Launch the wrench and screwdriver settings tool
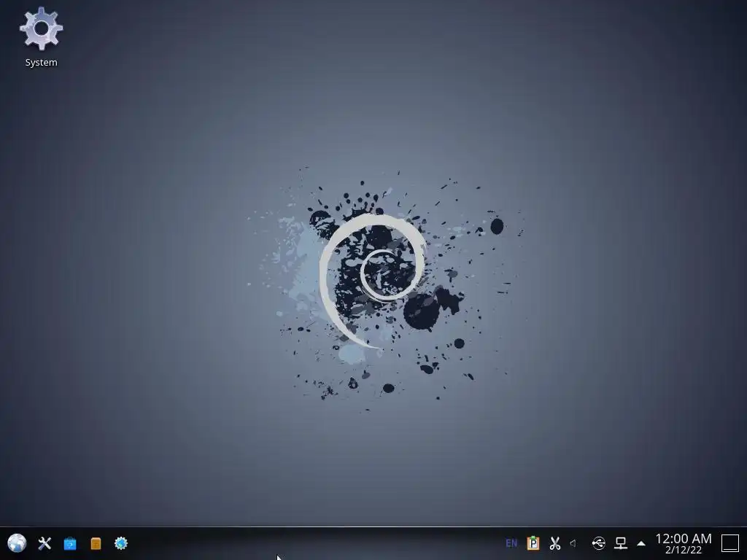The image size is (747, 560). coord(44,543)
